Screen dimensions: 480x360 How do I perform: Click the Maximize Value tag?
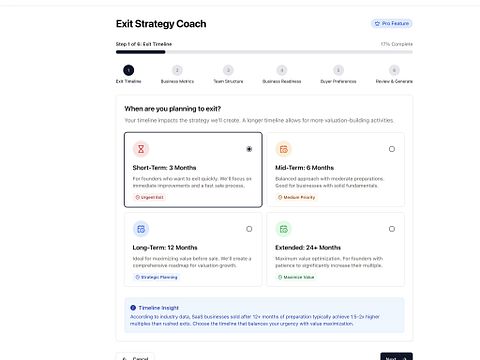pos(296,277)
